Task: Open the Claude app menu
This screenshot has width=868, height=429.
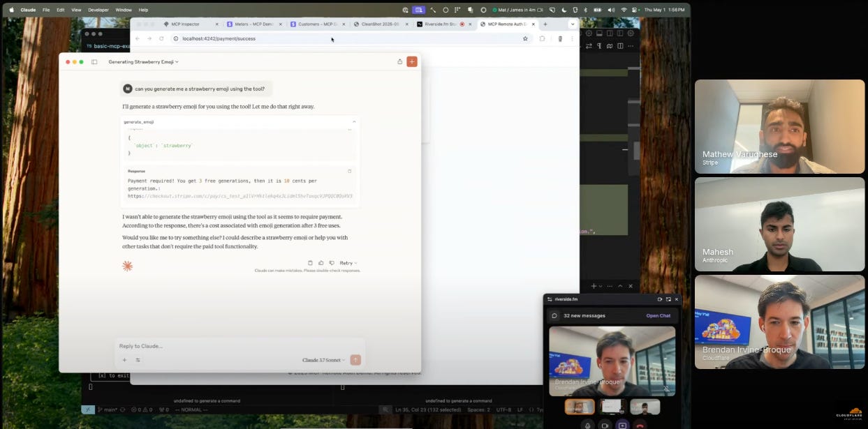Action: (28, 10)
